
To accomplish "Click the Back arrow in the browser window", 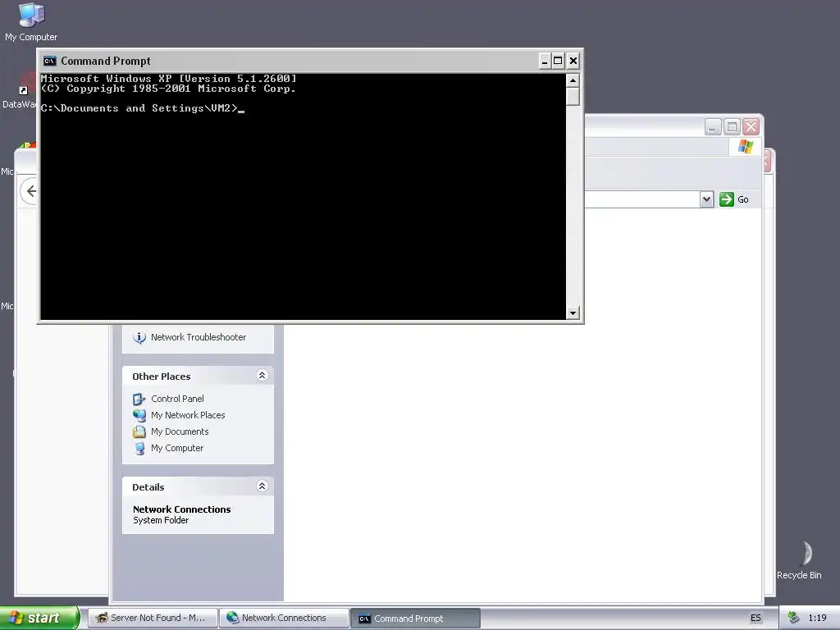I will 31,191.
